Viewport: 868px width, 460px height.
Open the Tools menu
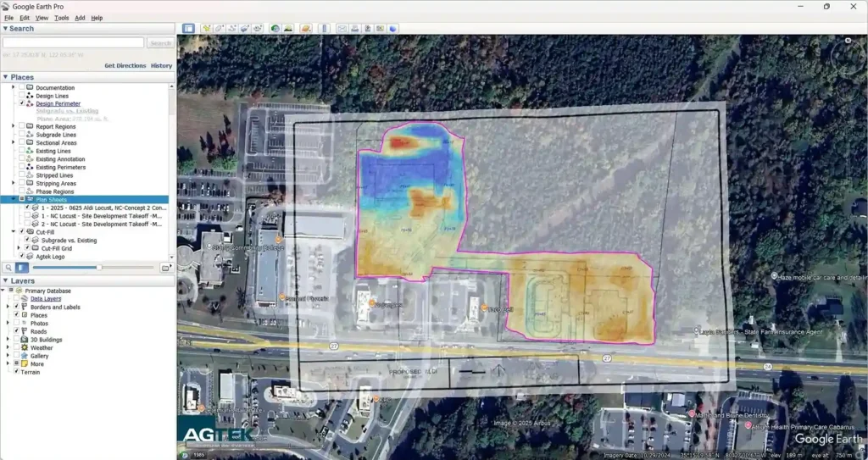point(61,18)
